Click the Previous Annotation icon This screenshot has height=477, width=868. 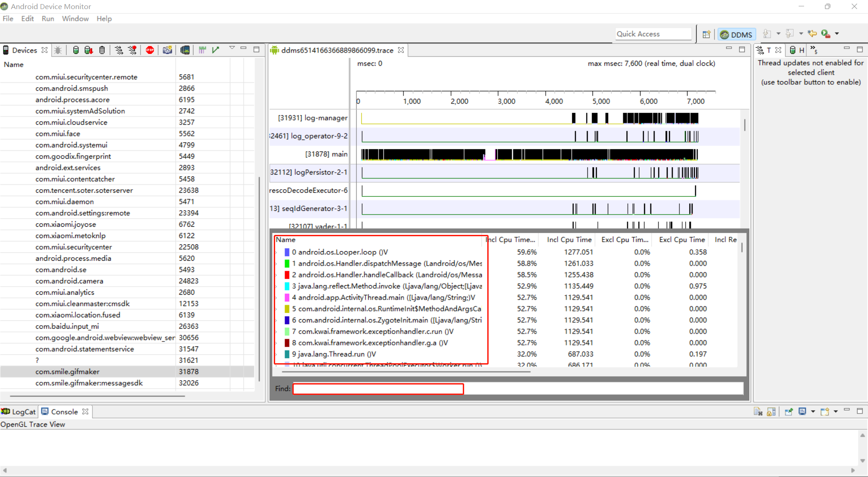click(790, 34)
